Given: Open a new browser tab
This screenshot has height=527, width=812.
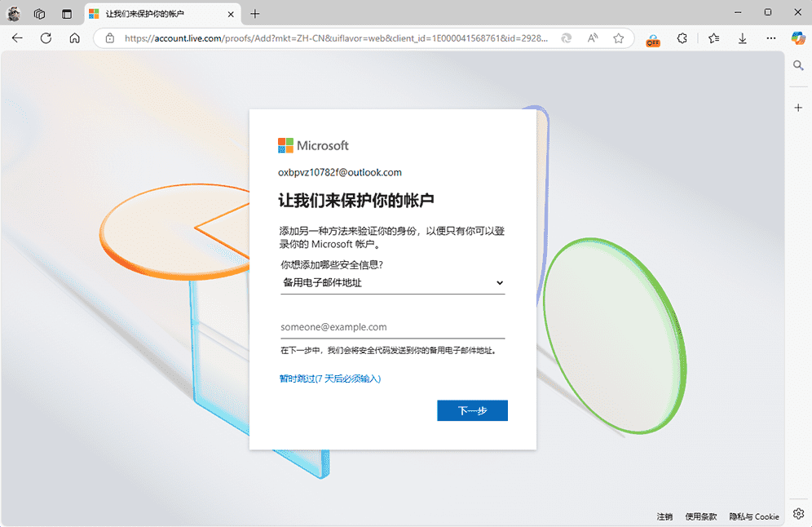Looking at the screenshot, I should [x=255, y=14].
